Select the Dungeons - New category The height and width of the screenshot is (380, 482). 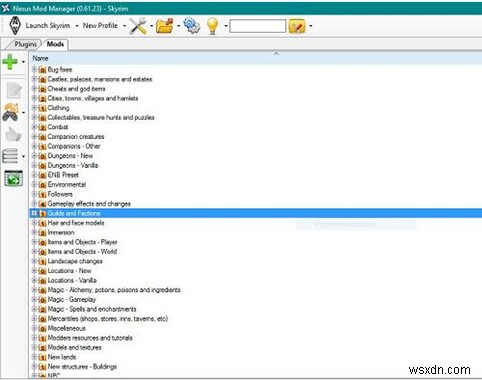point(70,156)
